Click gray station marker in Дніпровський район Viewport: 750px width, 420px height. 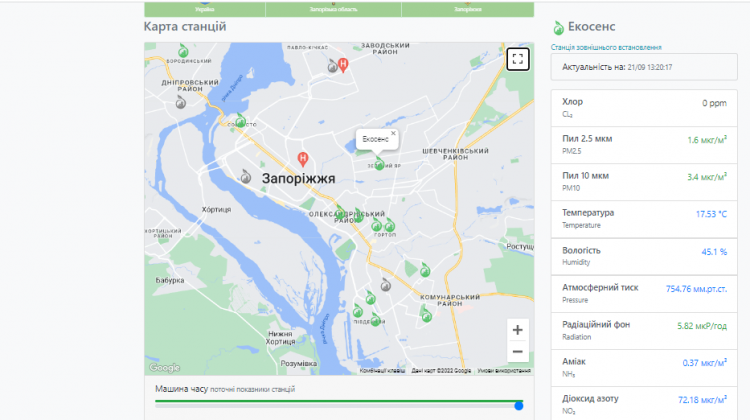(x=181, y=101)
